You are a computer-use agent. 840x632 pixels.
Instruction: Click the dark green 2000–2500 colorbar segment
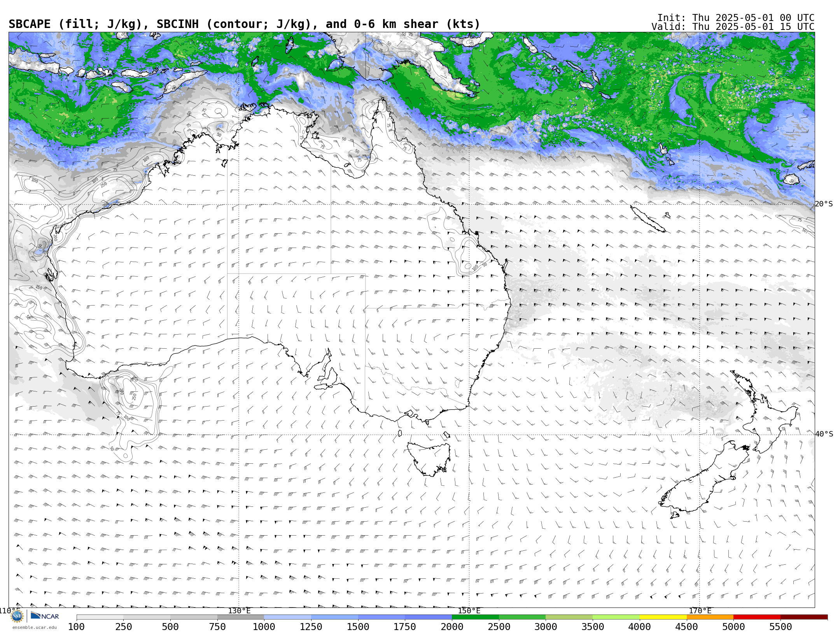point(475,617)
